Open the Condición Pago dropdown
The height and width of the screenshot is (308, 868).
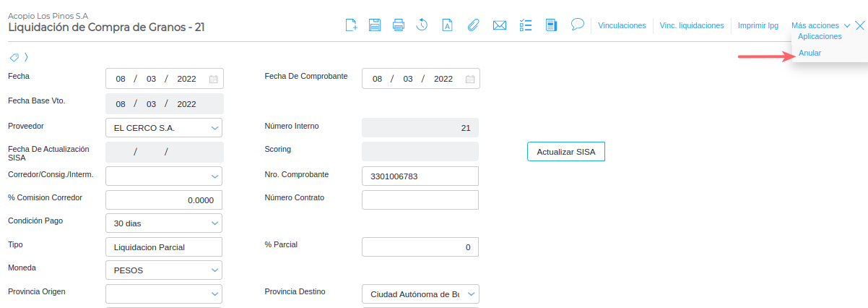[214, 223]
